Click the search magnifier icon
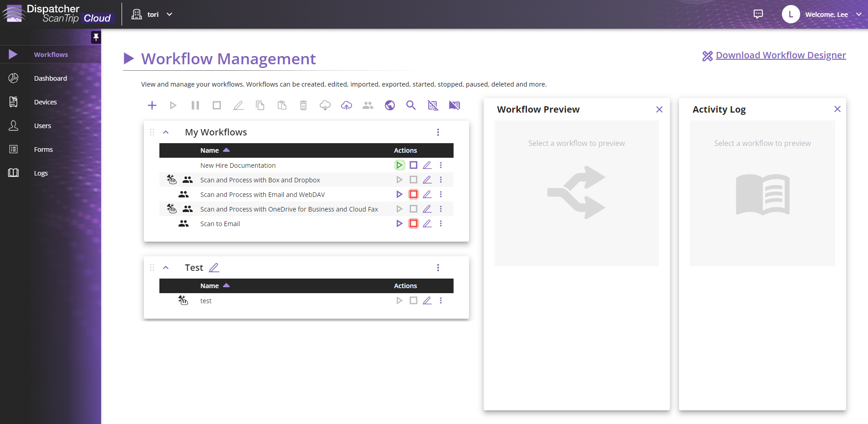Viewport: 868px width, 424px height. (x=411, y=105)
